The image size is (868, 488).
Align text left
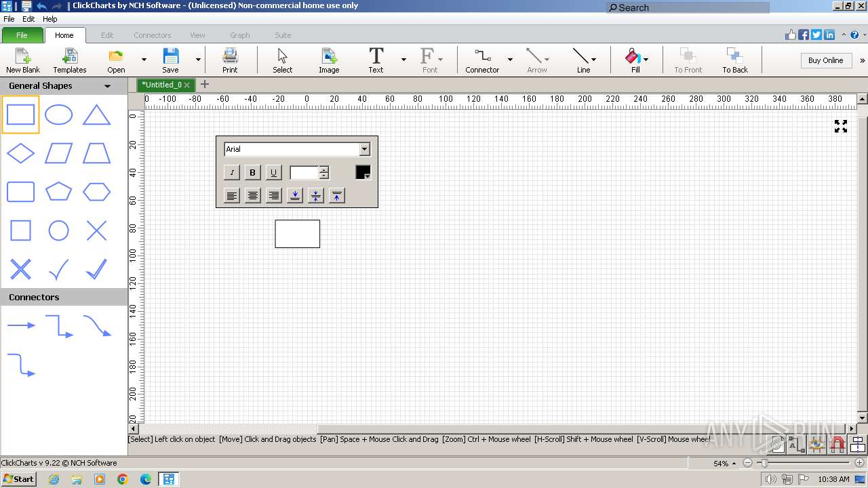pos(232,196)
